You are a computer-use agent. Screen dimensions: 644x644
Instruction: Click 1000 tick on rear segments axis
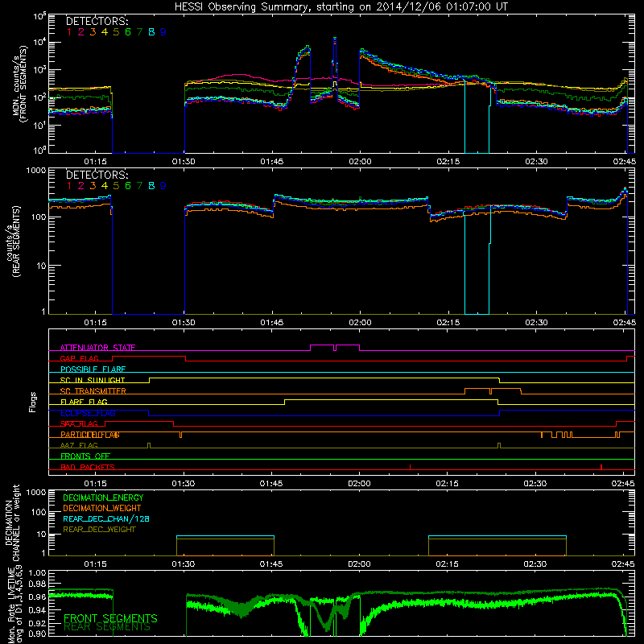pyautogui.click(x=36, y=170)
